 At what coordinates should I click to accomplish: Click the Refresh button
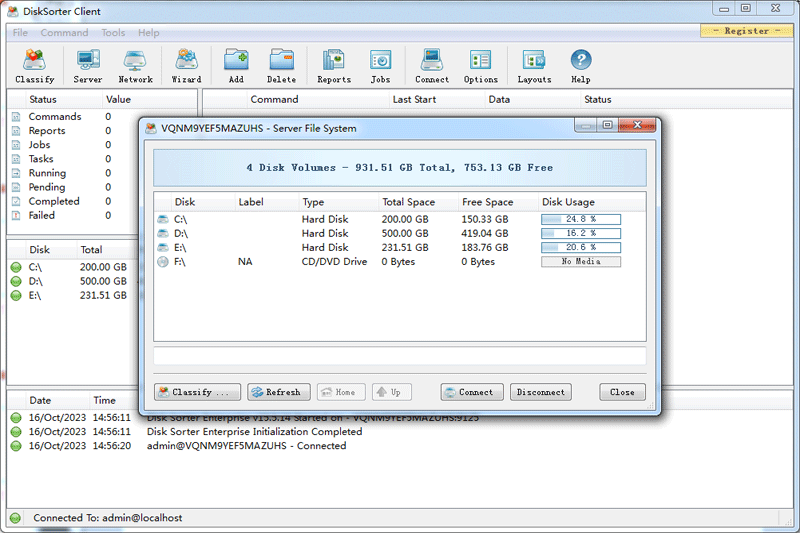tap(279, 392)
